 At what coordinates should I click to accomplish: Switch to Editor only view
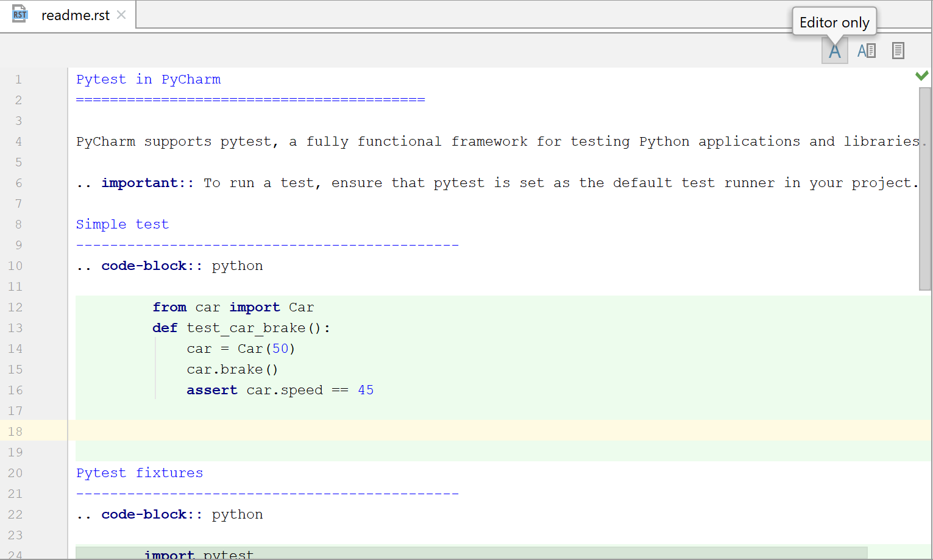point(834,51)
